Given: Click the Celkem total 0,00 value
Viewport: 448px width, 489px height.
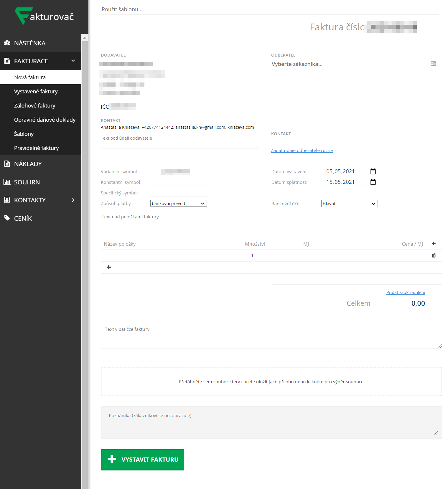Looking at the screenshot, I should 418,303.
